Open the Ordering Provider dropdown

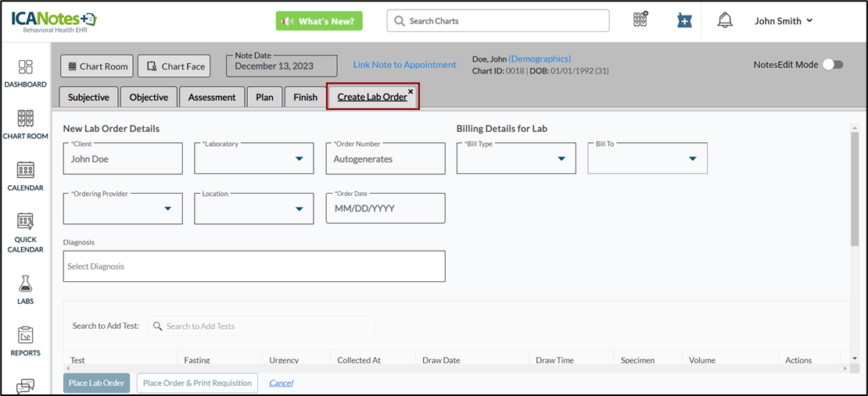[123, 209]
